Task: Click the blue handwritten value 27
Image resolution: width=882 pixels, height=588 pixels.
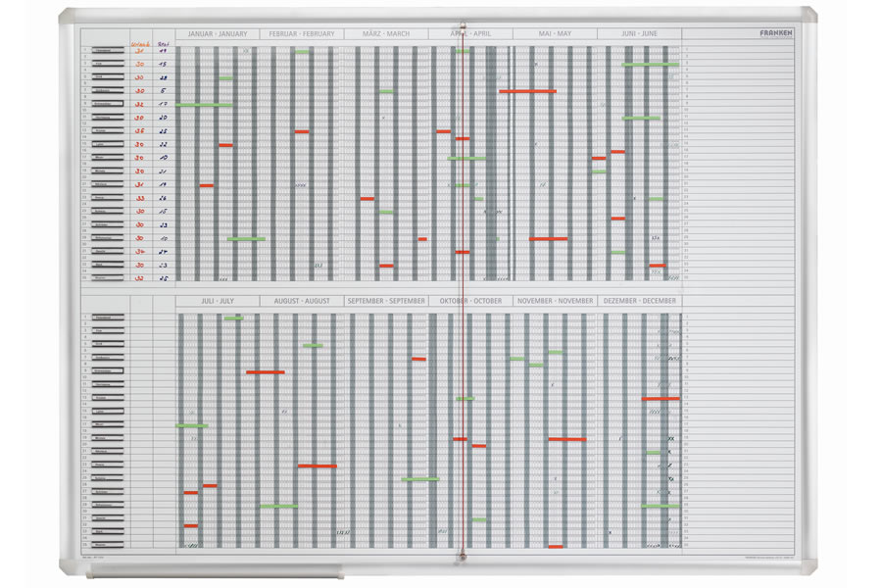Action: (163, 252)
